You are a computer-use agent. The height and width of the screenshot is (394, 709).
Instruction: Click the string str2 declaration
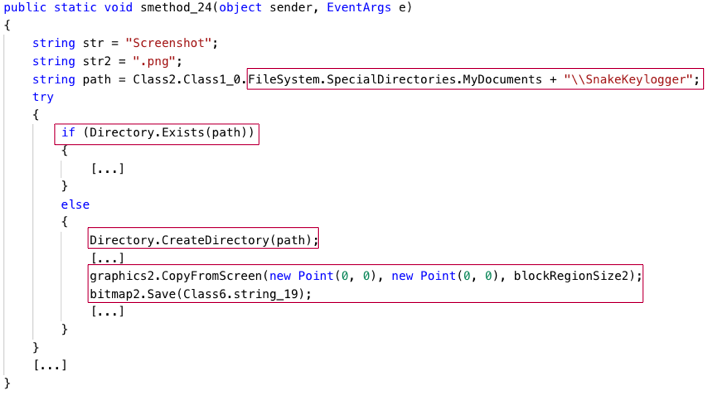[107, 61]
